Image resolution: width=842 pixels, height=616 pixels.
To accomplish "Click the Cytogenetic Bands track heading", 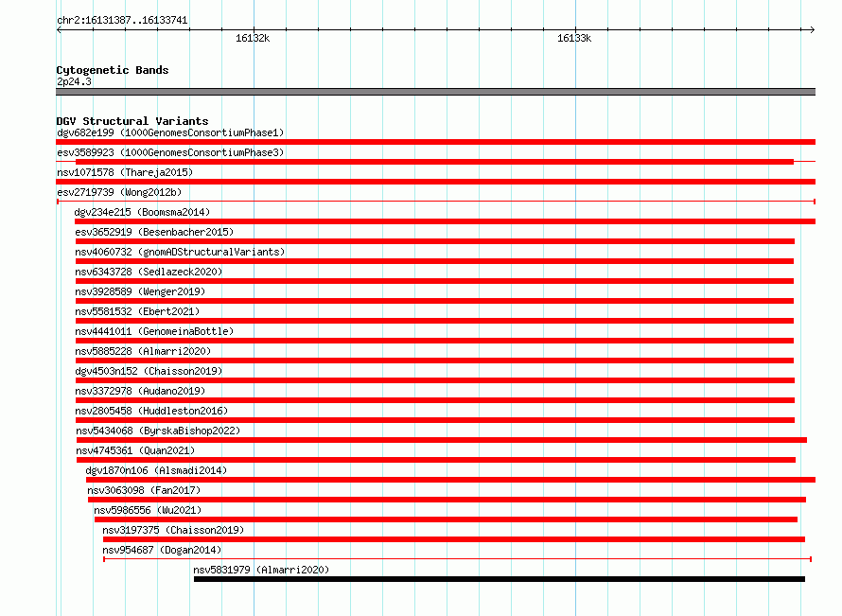I will pyautogui.click(x=113, y=70).
